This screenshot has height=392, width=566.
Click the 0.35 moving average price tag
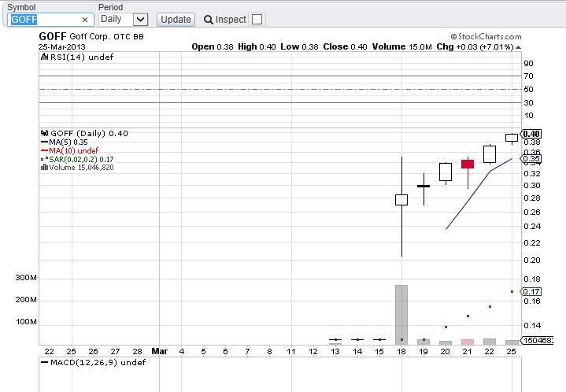tap(531, 159)
